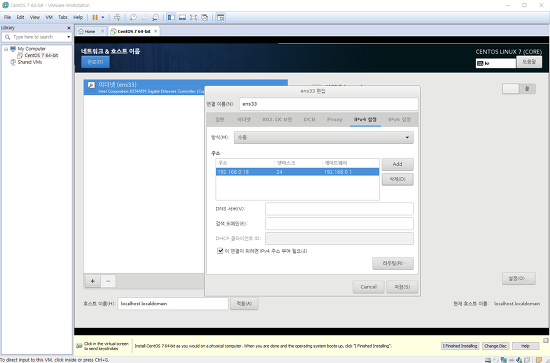Viewport: 550px width, 363px height.
Task: Click the DNS servers field
Action: (x=339, y=209)
